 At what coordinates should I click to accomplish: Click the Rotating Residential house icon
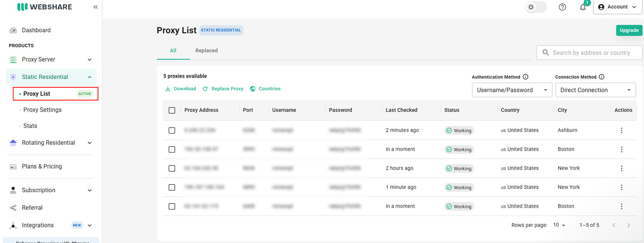[x=13, y=143]
